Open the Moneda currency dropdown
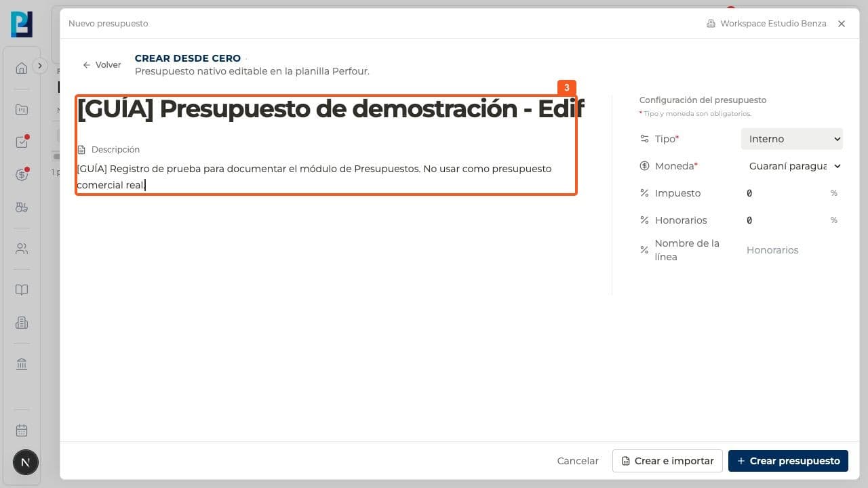868x488 pixels. coord(792,166)
